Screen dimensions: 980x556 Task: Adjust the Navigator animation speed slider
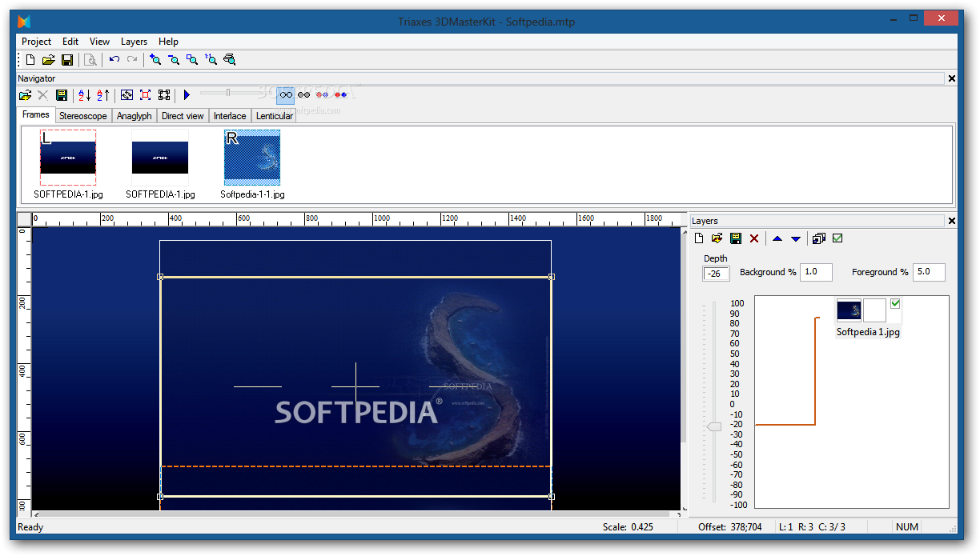point(228,94)
